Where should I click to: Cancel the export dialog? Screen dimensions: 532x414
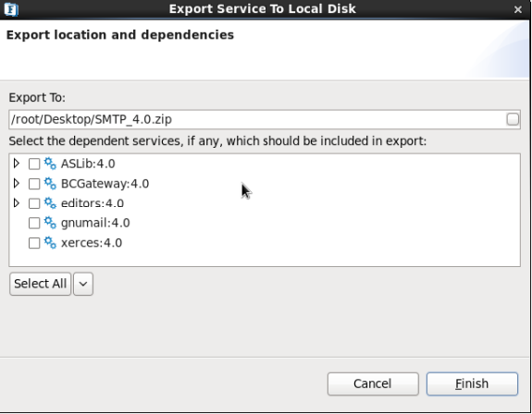(373, 384)
